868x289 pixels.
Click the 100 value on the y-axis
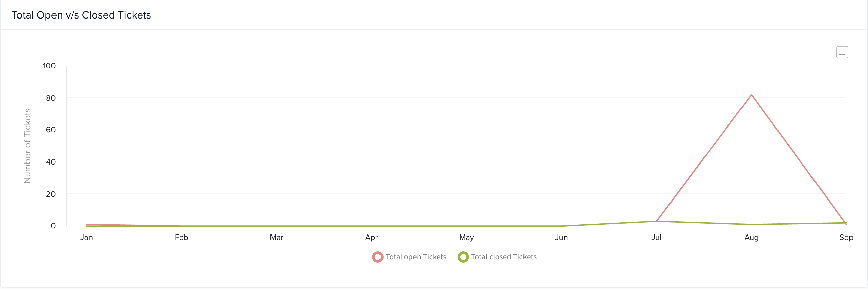click(49, 66)
